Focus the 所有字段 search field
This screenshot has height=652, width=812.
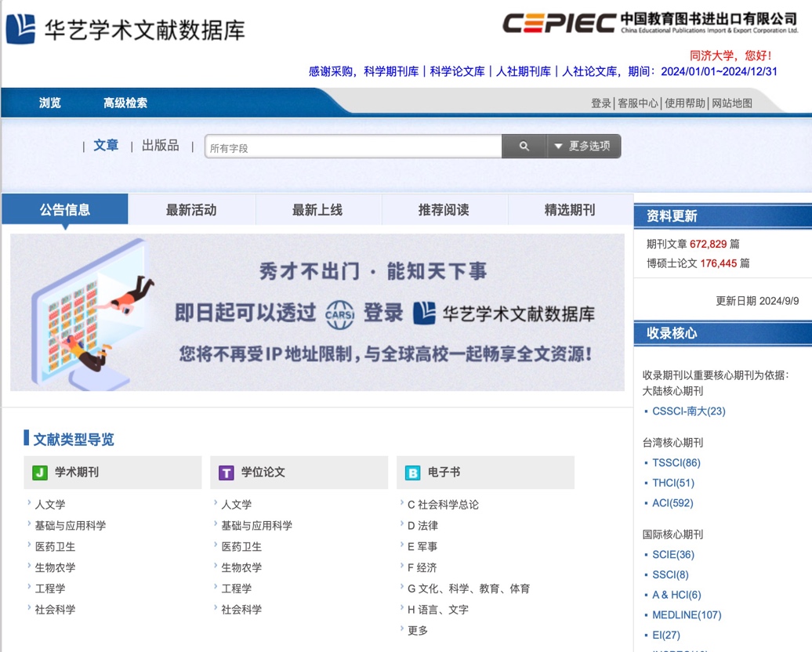(353, 147)
